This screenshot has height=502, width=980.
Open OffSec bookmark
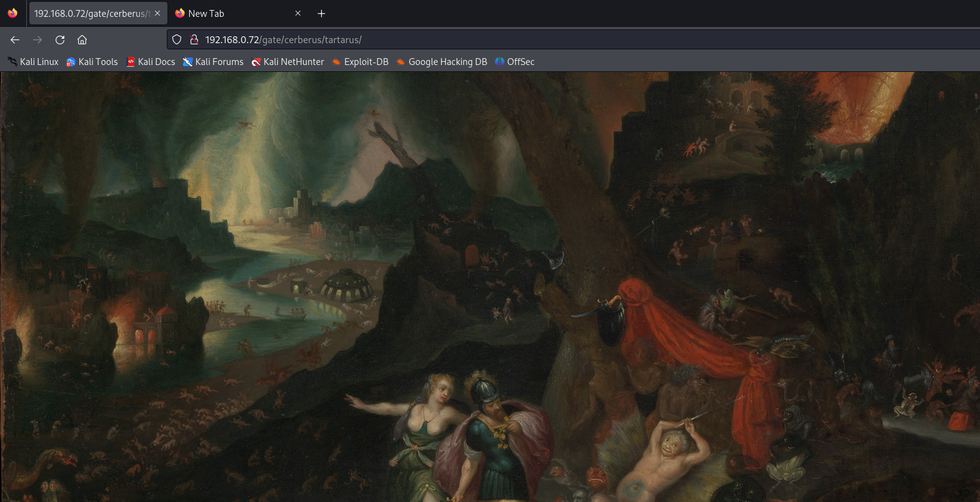515,62
